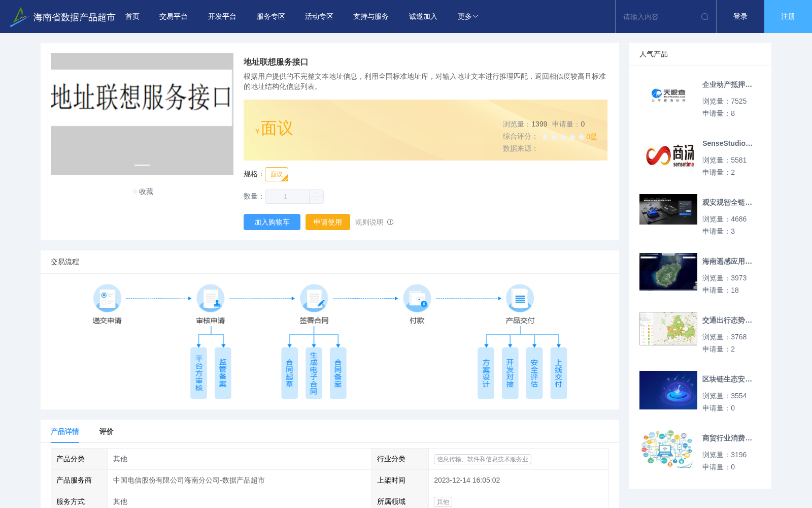Open the 支持与服务 menu item
The height and width of the screenshot is (508, 812).
click(x=371, y=17)
